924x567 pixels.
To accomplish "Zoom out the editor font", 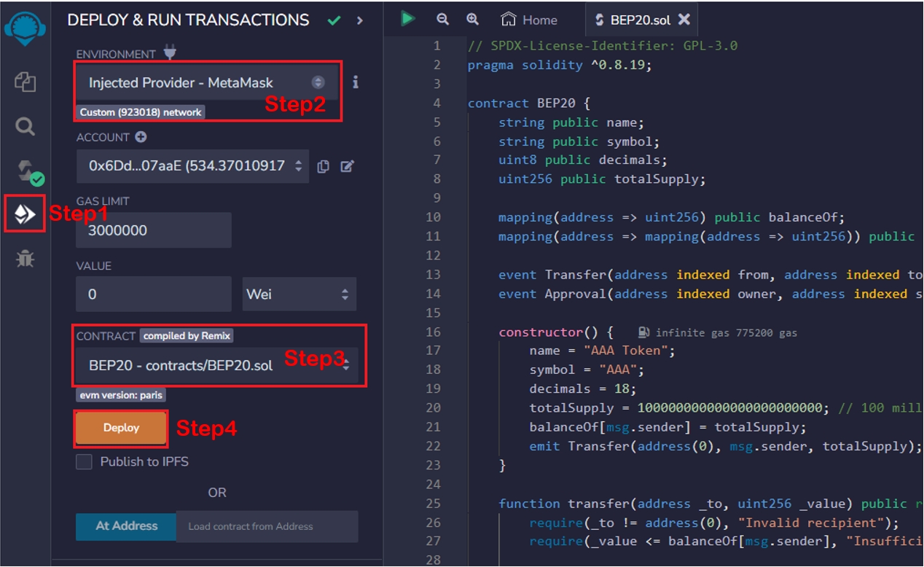I will (x=442, y=20).
